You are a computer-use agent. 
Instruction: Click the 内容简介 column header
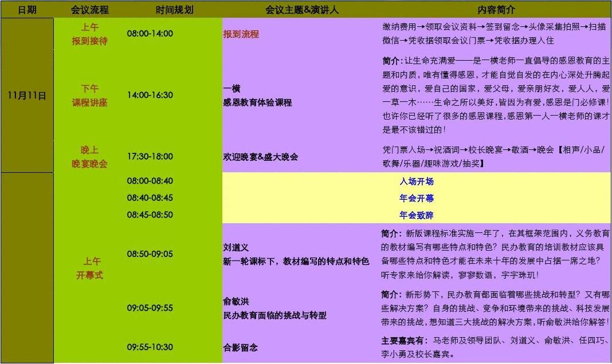496,10
